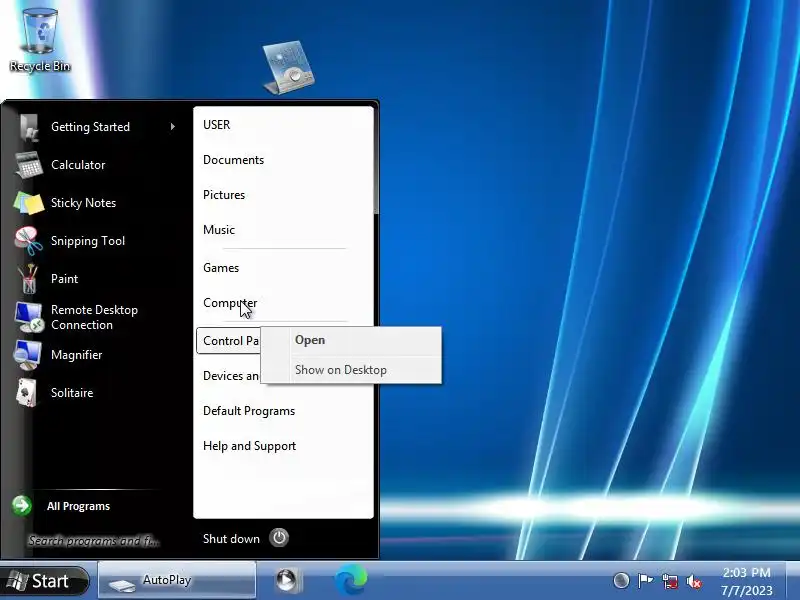800x600 pixels.
Task: Click the Shut down text button
Action: coord(231,539)
